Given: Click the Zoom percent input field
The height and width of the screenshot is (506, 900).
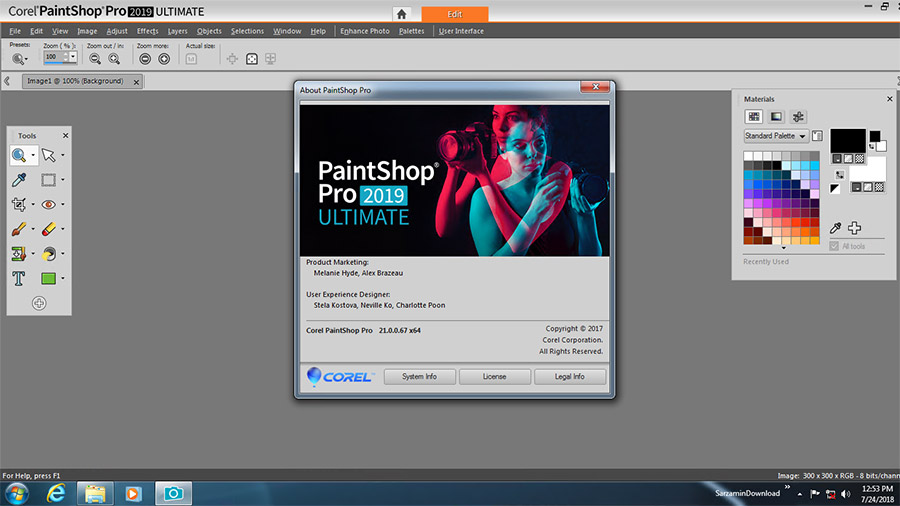Looking at the screenshot, I should pos(55,57).
